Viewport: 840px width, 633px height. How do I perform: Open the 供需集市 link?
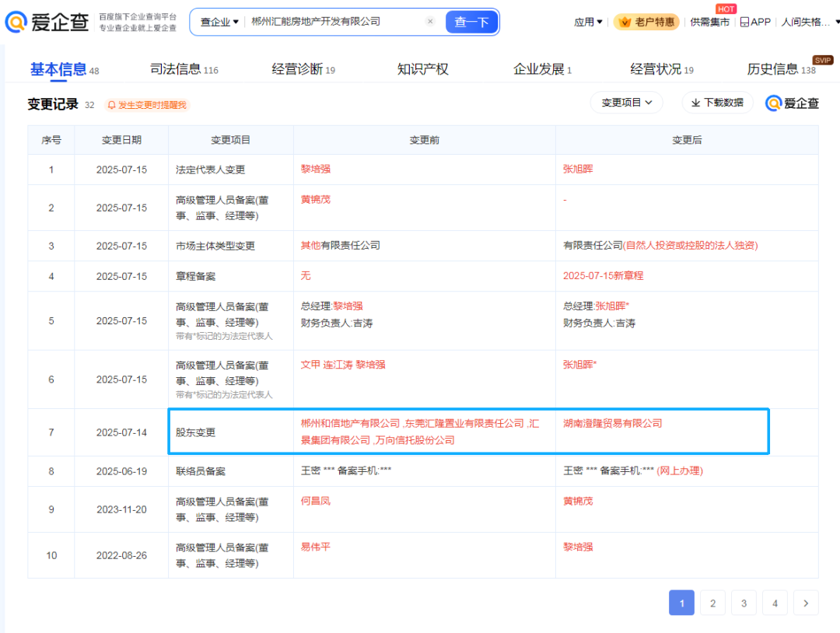pos(709,22)
